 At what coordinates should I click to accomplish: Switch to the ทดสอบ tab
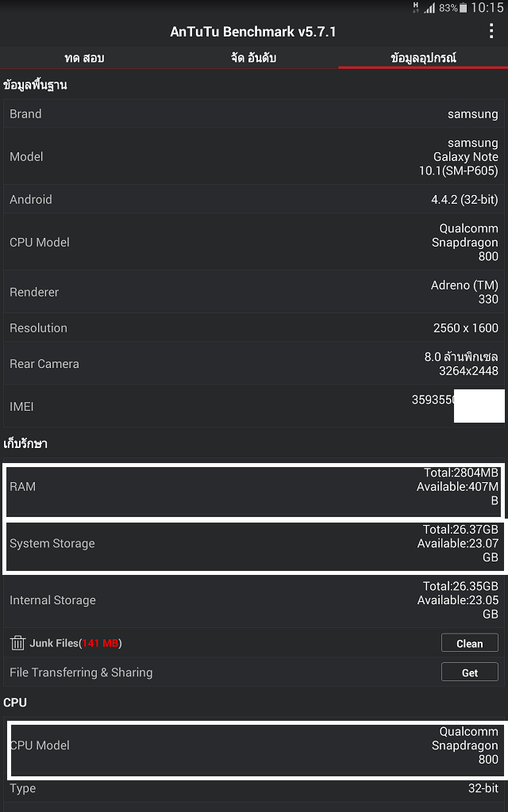[84, 58]
